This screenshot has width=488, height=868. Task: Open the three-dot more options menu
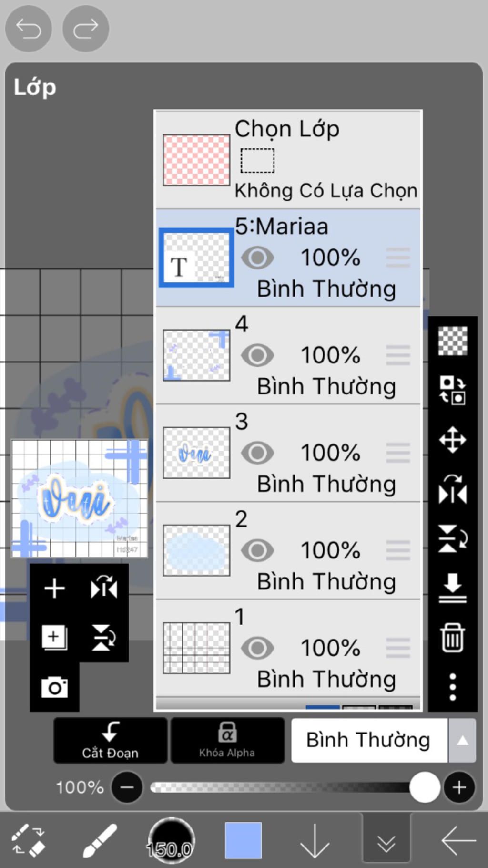(x=452, y=687)
